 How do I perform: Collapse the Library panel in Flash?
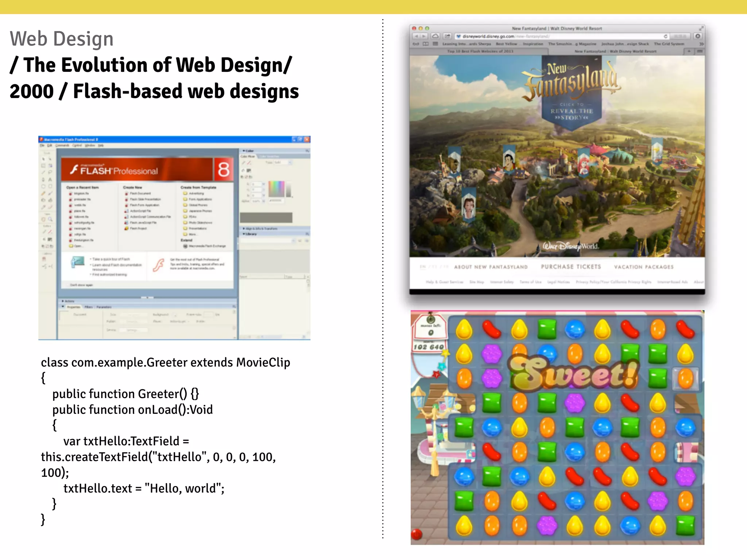[x=244, y=234]
